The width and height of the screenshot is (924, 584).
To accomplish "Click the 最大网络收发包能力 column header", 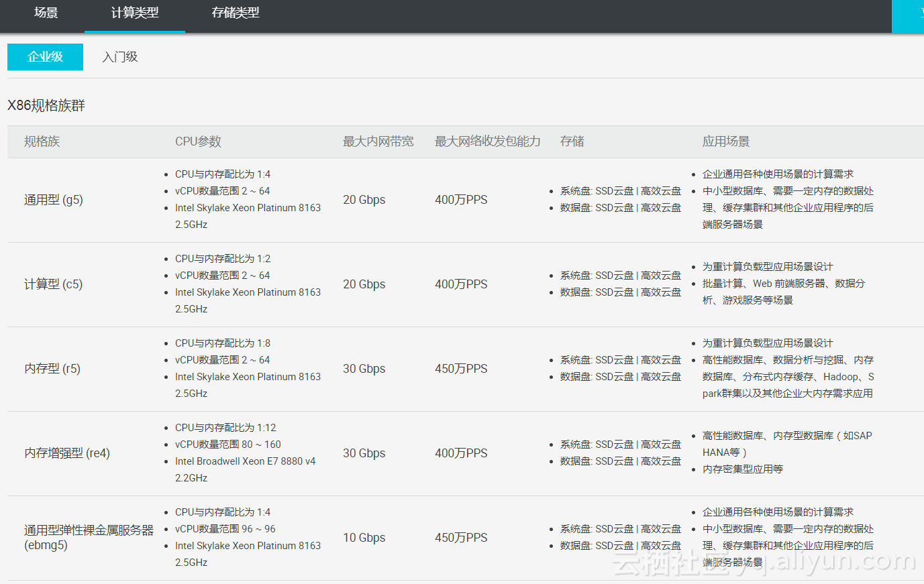I will pyautogui.click(x=488, y=141).
